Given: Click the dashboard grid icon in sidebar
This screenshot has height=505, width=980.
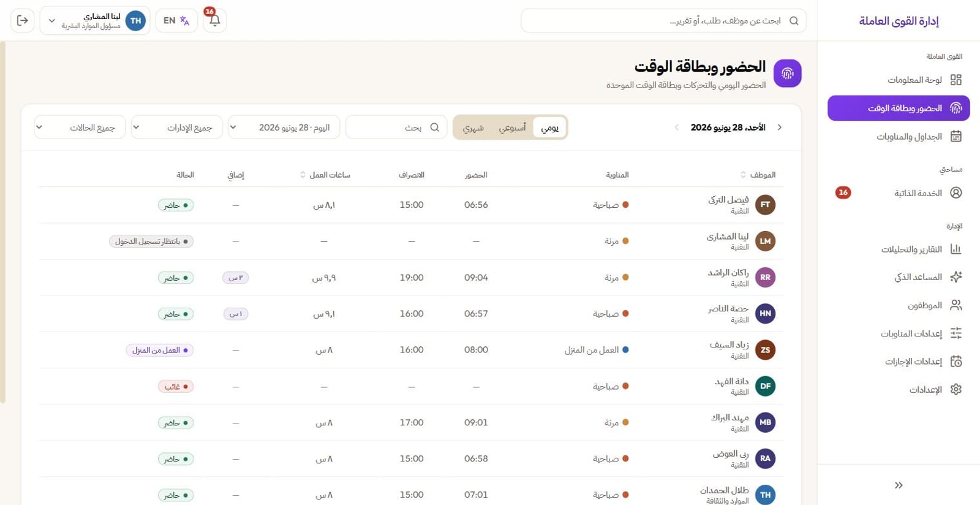Looking at the screenshot, I should [956, 80].
